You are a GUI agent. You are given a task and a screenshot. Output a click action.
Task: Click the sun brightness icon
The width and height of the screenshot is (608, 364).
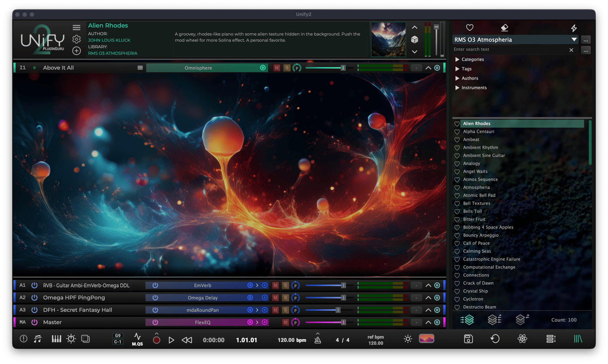408,339
